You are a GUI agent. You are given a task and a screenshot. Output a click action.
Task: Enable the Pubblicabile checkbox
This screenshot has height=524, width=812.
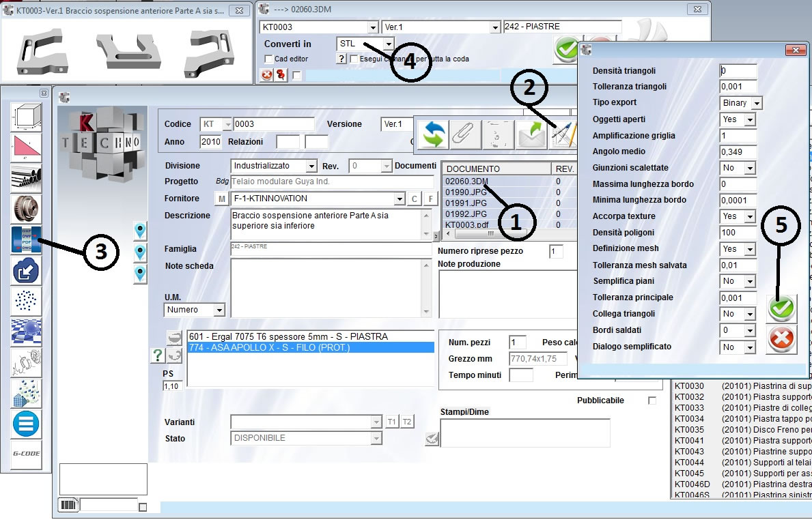(652, 401)
